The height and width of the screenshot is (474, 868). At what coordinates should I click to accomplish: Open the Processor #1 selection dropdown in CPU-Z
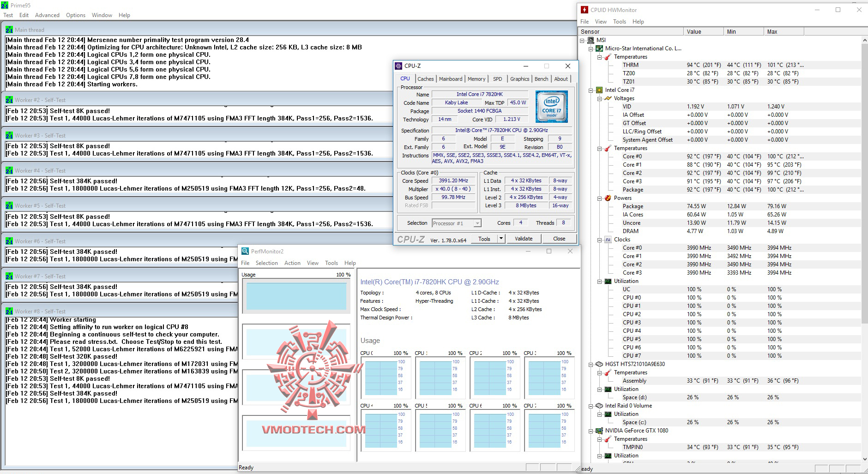point(457,223)
